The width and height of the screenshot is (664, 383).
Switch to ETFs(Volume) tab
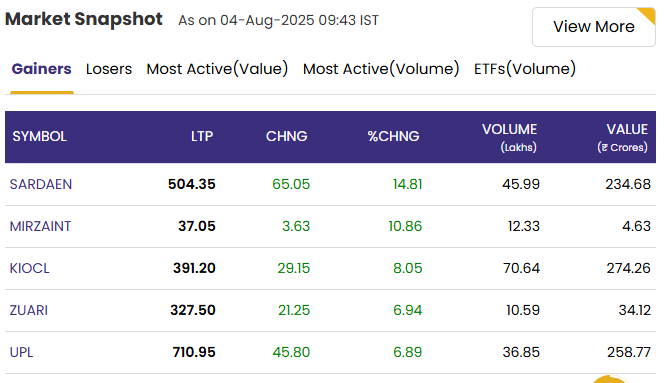click(525, 69)
